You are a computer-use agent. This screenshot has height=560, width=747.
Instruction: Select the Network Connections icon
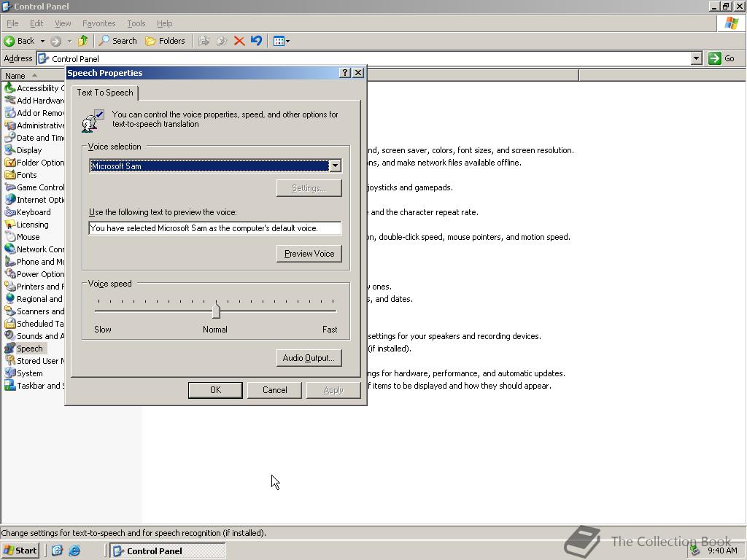[9, 249]
